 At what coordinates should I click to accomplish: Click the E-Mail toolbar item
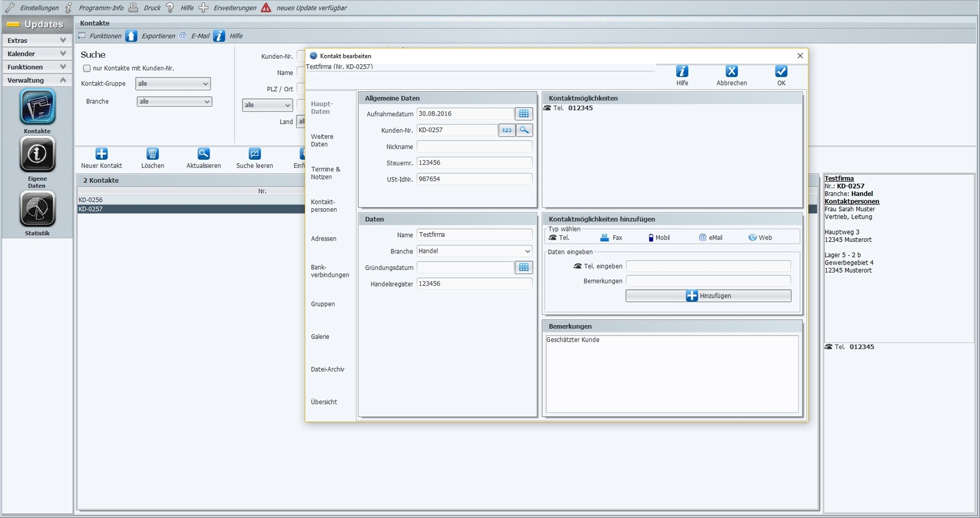[194, 36]
